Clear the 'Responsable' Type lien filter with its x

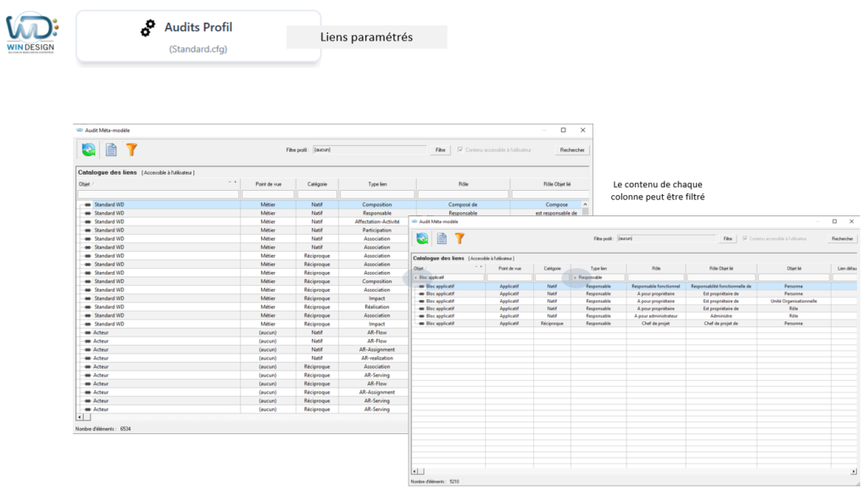coord(576,277)
